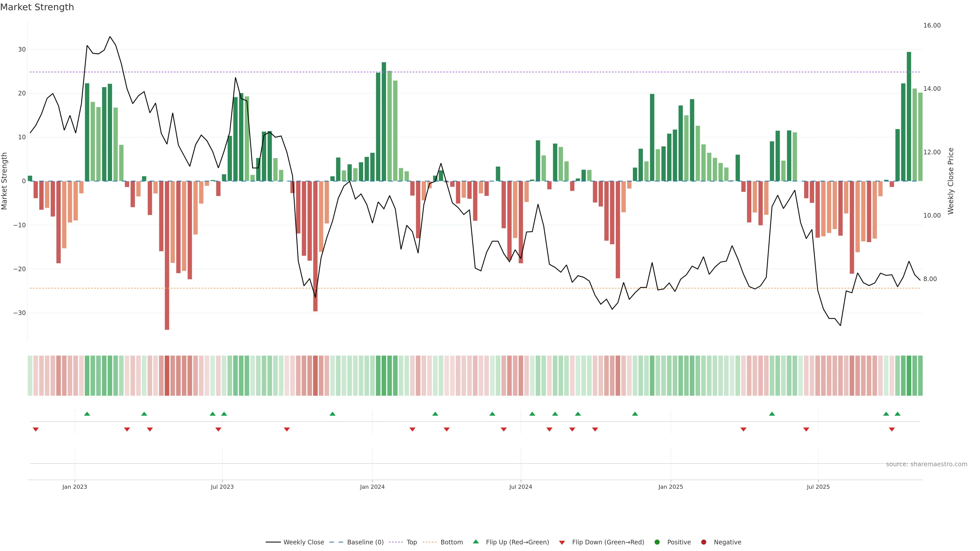Screen dimensions: 980x551
Task: Click the Jan 2024 x-axis label
Action: (x=372, y=487)
